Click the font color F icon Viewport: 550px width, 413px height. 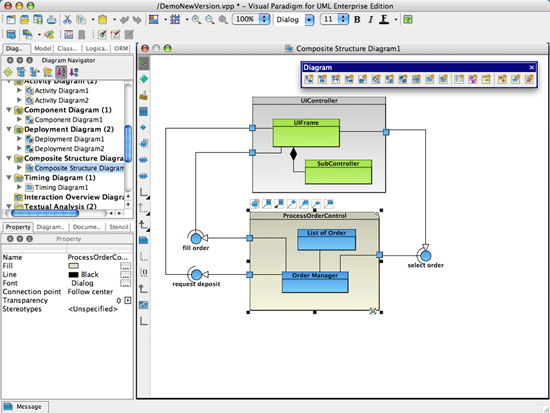click(x=384, y=20)
